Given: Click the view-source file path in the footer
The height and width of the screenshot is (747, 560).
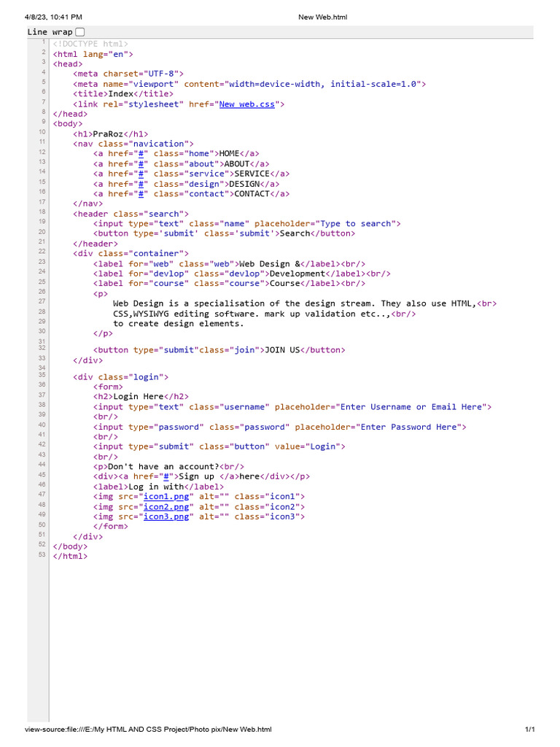Looking at the screenshot, I should point(148,729).
